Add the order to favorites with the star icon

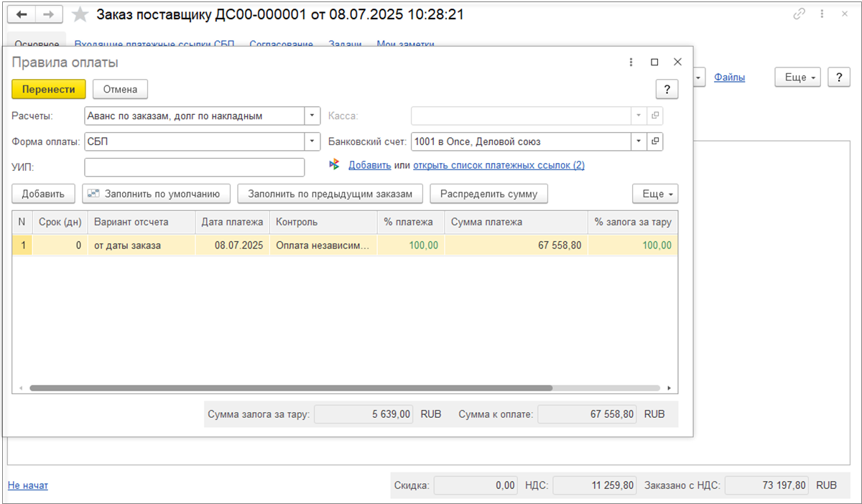[81, 14]
